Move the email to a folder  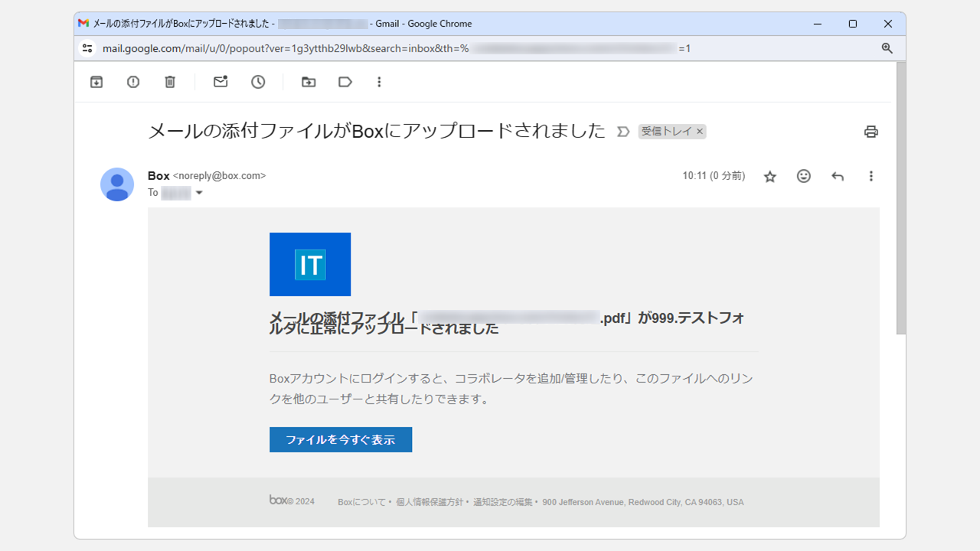pos(309,82)
